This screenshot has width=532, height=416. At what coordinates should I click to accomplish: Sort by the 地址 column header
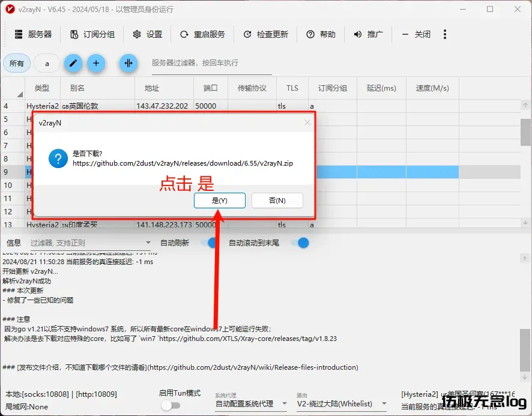(x=164, y=88)
